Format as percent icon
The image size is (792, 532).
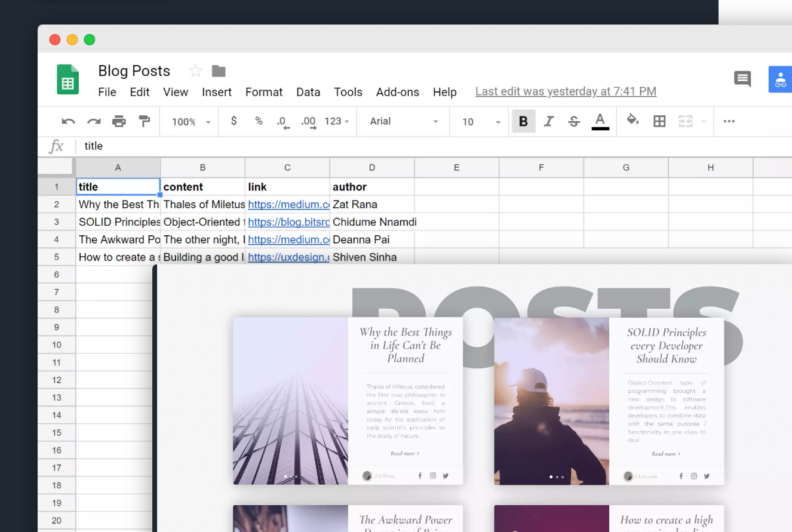[259, 121]
